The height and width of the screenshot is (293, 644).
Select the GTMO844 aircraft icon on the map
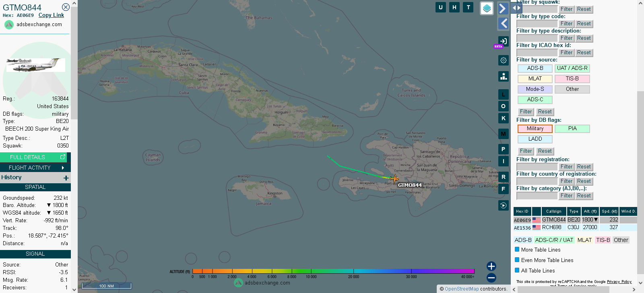coord(394,179)
